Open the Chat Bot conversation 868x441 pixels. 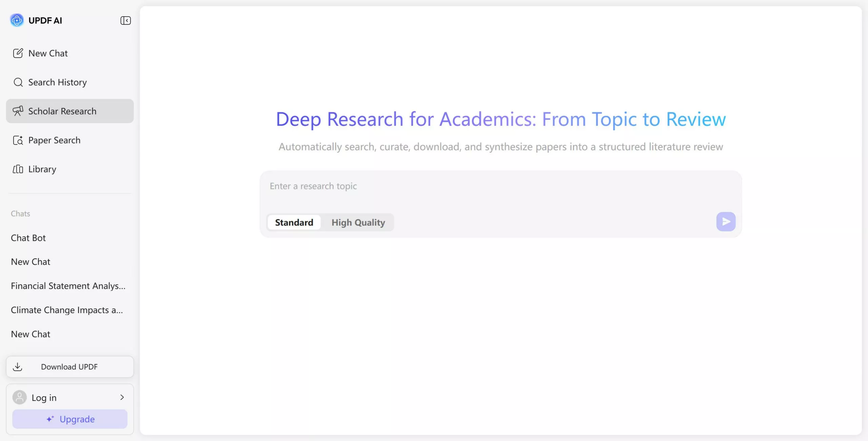coord(28,238)
